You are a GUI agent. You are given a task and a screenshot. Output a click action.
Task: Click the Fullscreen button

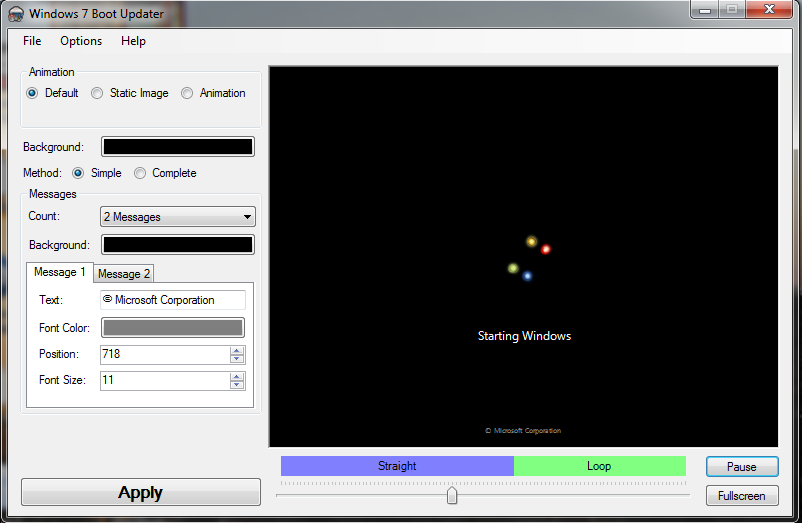click(741, 495)
